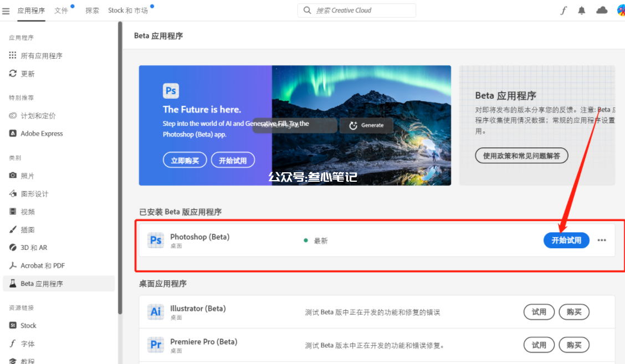Click the graphic design icon

pos(13,193)
